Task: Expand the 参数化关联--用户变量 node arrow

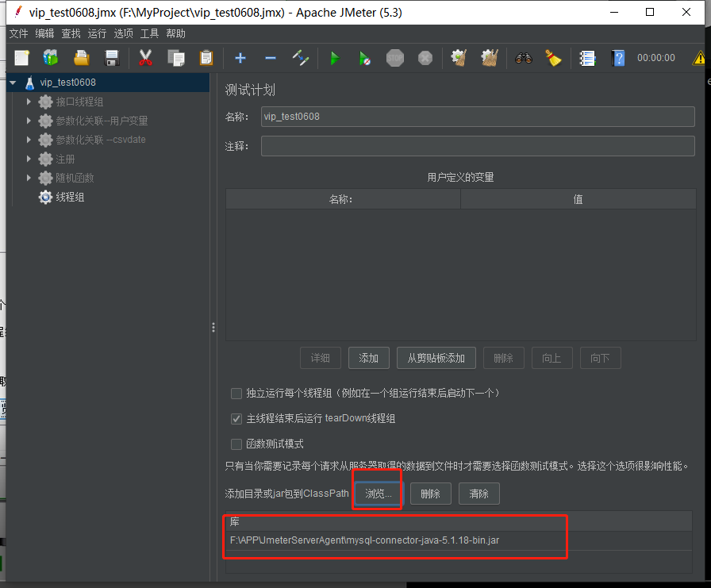Action: (29, 121)
